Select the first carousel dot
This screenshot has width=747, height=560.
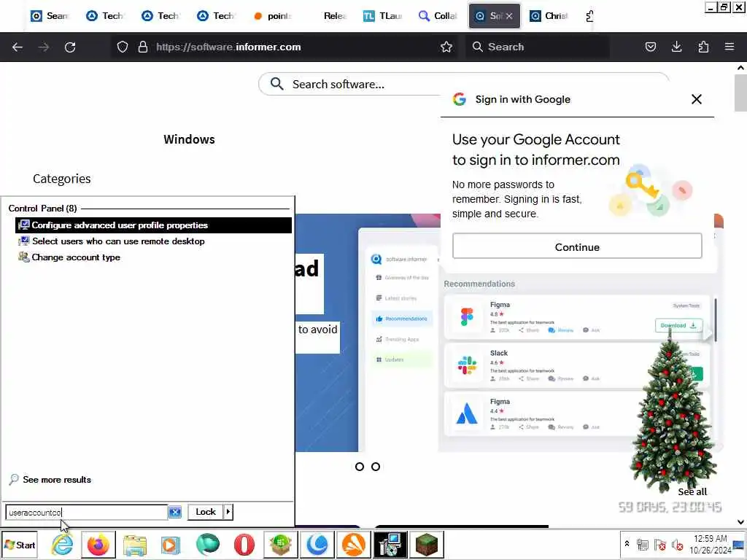360,467
